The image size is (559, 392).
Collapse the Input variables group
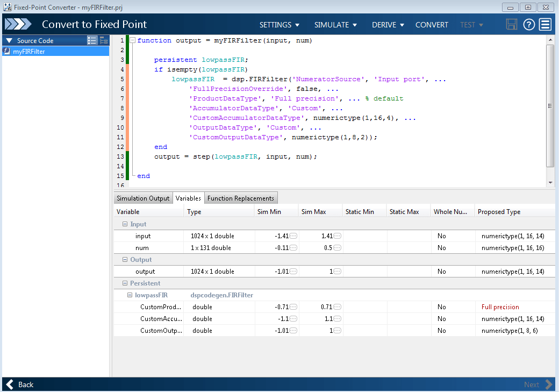125,224
